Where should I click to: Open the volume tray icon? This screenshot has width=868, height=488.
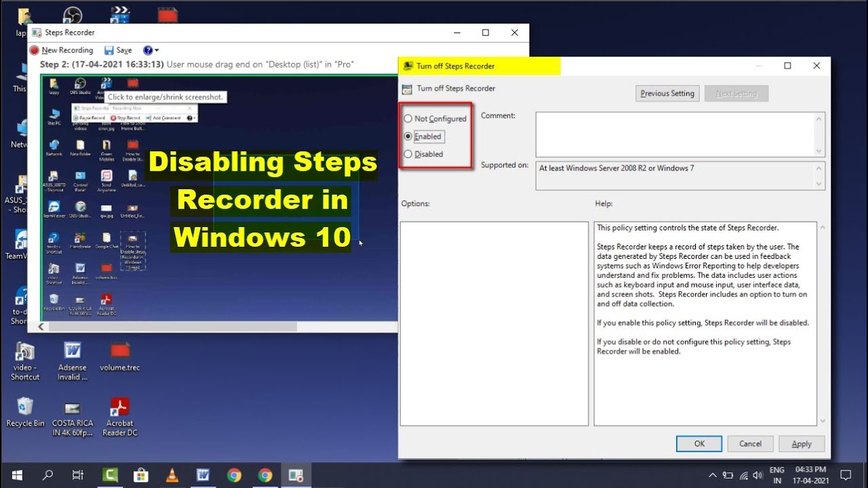759,475
